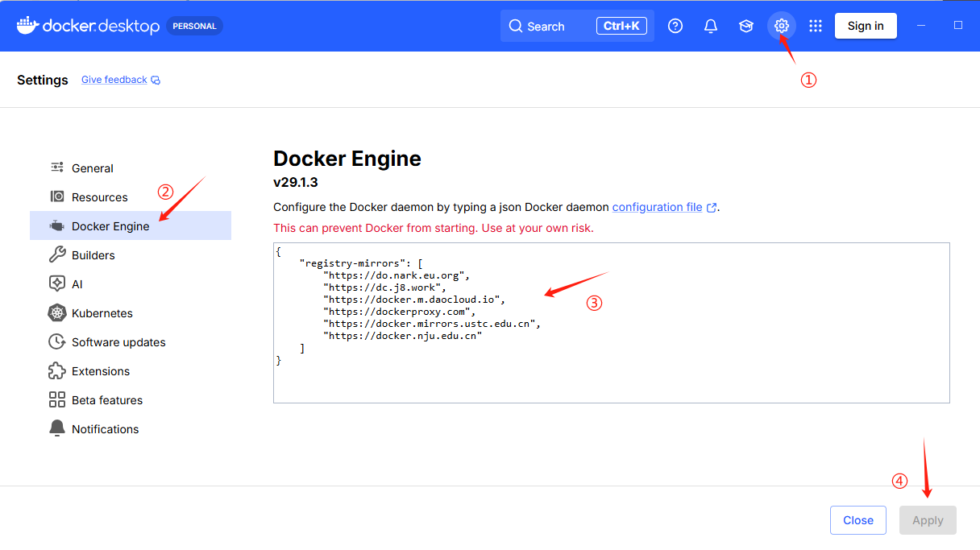The height and width of the screenshot is (550, 980).
Task: Click the magnifier icon in Search
Action: (x=516, y=26)
